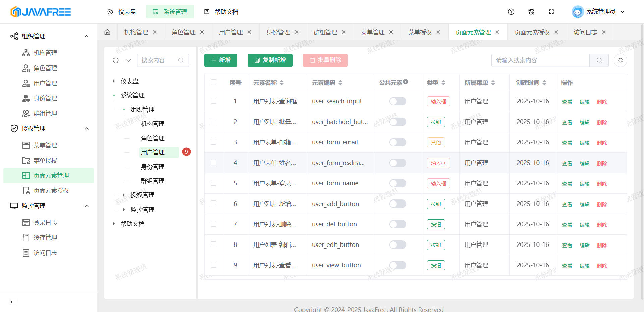The width and height of the screenshot is (644, 312).
Task: Switch to the 菜单授权 tab
Action: pos(420,32)
